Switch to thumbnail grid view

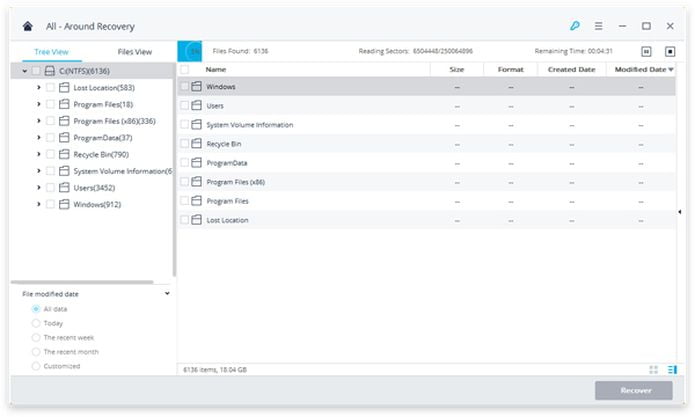coord(653,370)
